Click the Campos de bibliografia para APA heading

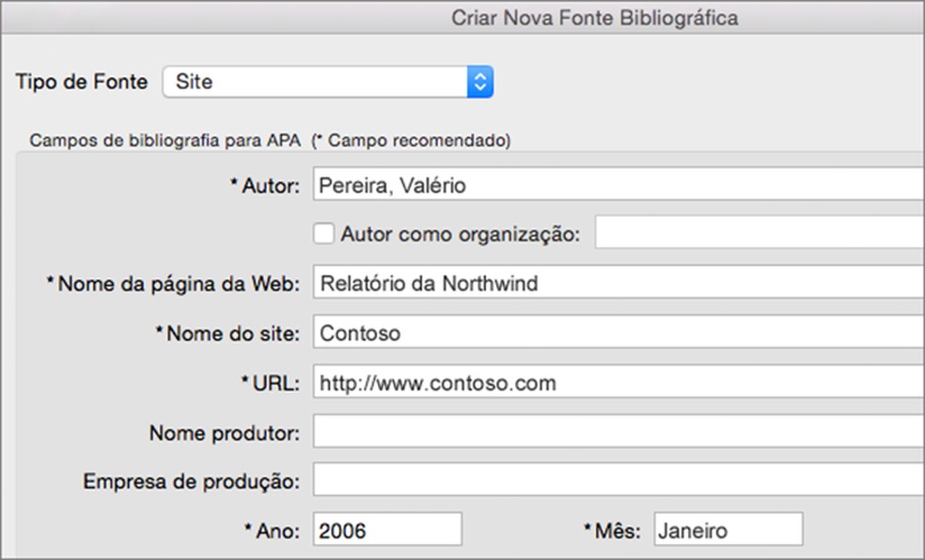tap(165, 141)
